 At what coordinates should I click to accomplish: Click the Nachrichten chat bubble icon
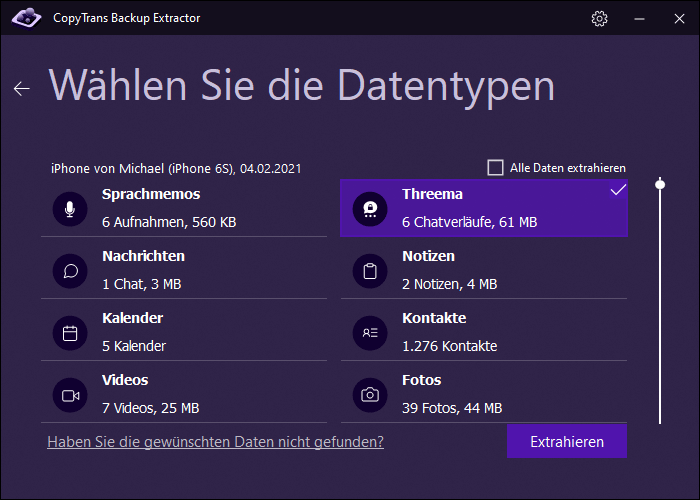[x=70, y=271]
